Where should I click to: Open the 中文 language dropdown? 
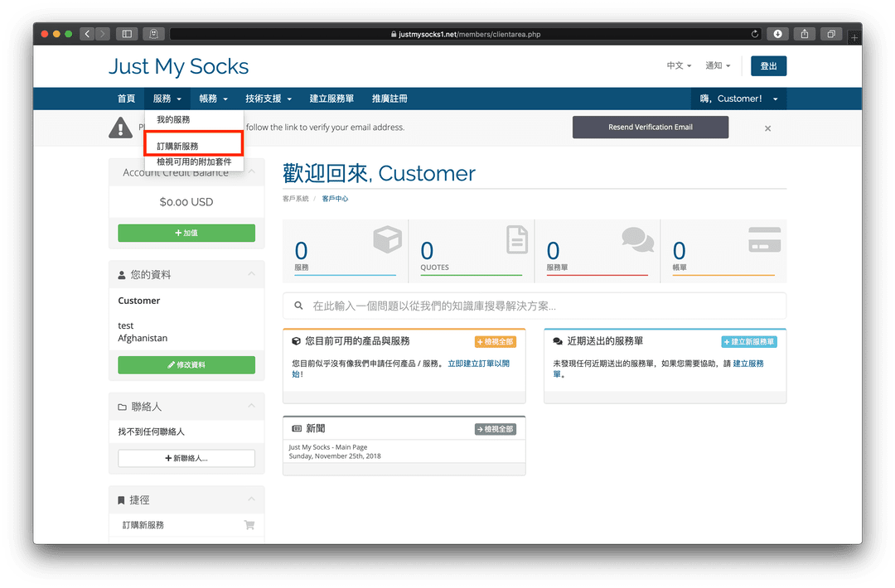point(679,65)
